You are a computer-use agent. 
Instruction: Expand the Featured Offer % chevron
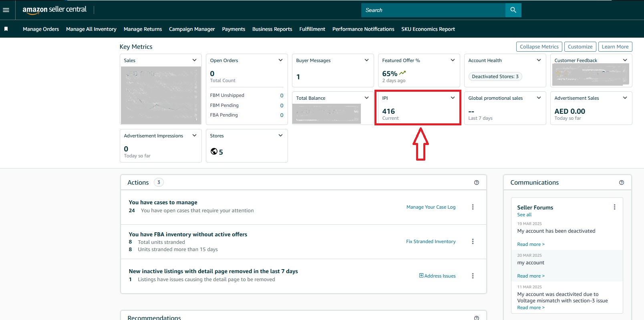(x=453, y=60)
